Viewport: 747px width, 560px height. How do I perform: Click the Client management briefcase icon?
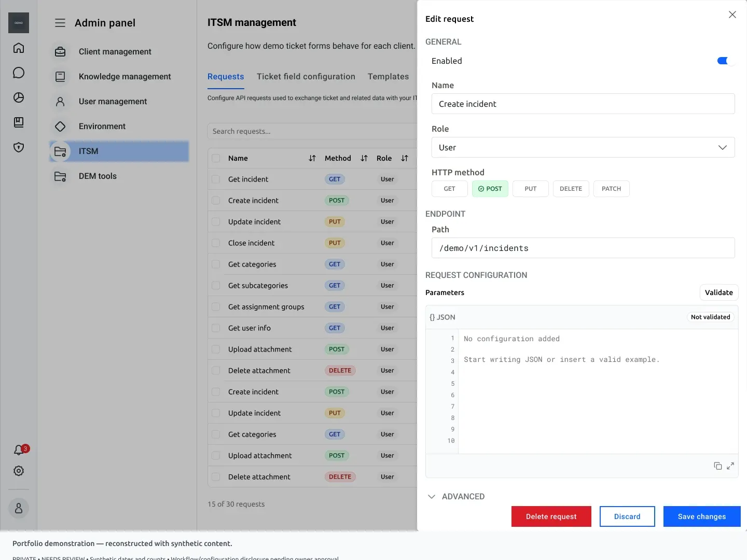coord(60,52)
